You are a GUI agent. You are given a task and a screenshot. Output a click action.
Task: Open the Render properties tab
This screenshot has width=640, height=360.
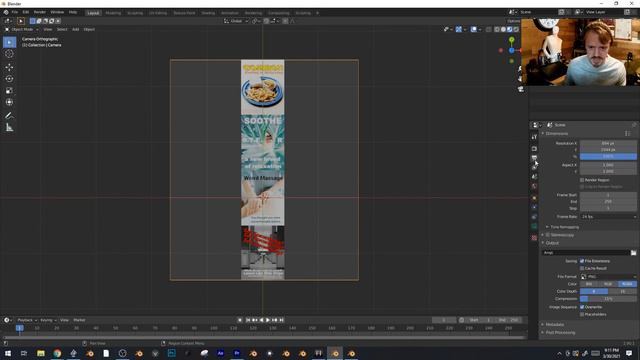pos(534,149)
